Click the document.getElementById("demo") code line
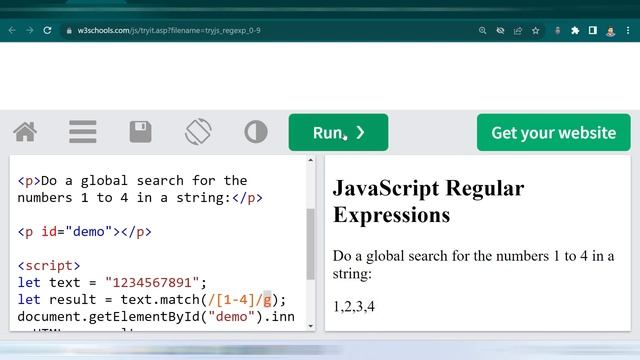The width and height of the screenshot is (640, 360). click(x=156, y=317)
